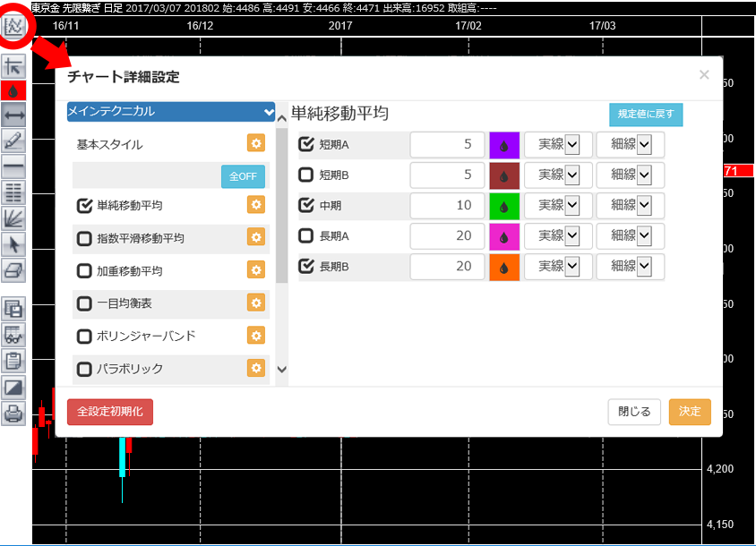
Task: Open settings gear for ボリンジャーバンド
Action: click(x=256, y=336)
